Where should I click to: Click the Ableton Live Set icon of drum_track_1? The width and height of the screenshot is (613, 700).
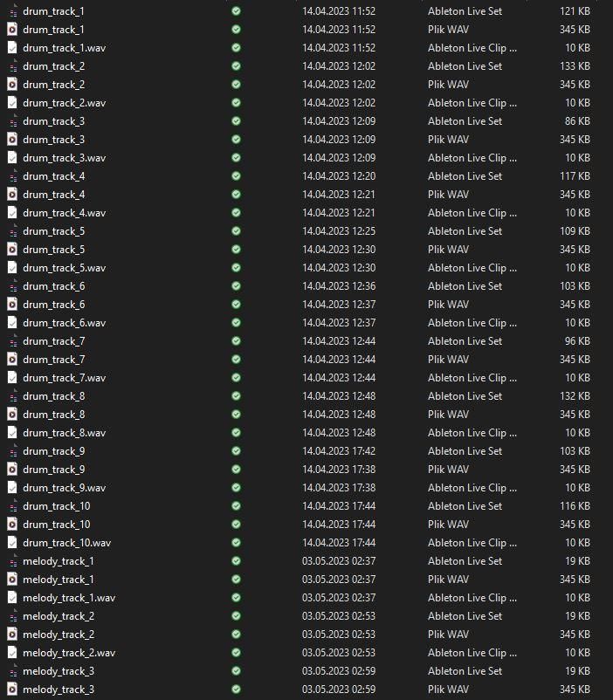13,11
